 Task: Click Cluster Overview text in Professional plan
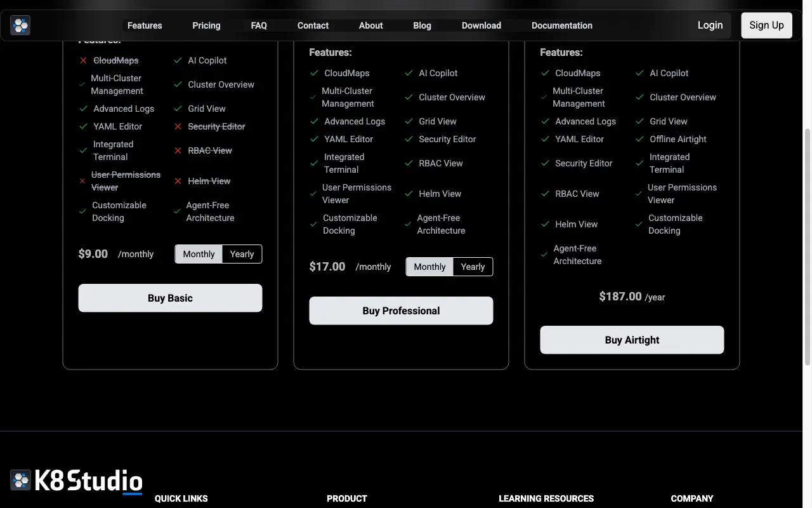click(x=452, y=97)
